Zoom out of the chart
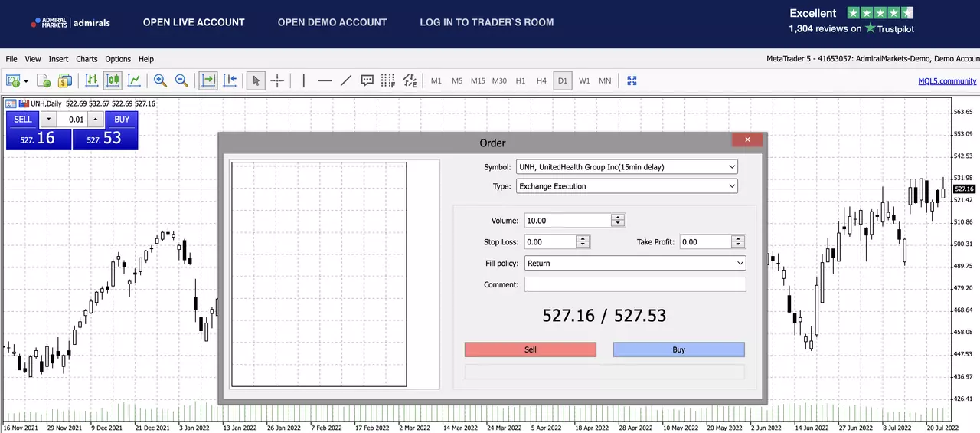 tap(181, 80)
